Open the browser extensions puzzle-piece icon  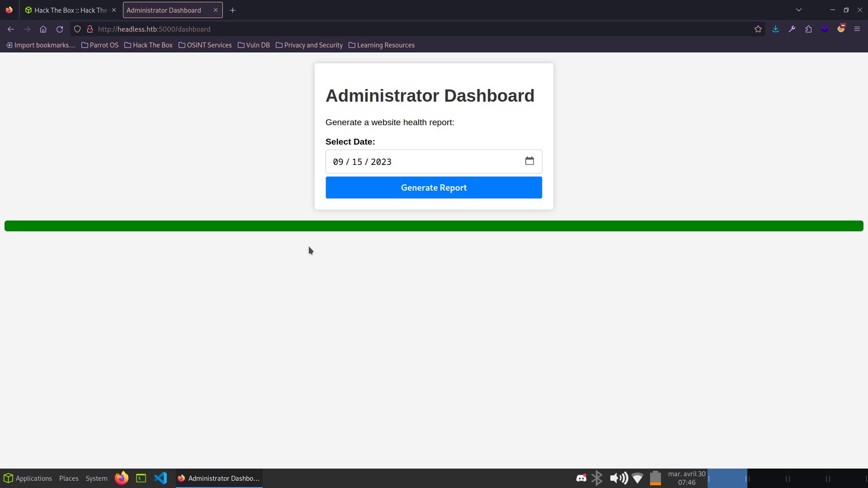point(808,29)
